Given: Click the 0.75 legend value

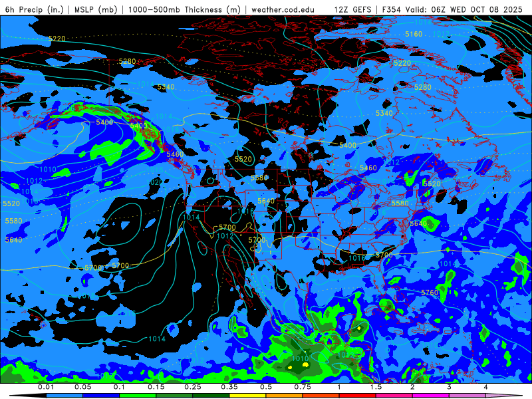Looking at the screenshot, I should coord(303,387).
